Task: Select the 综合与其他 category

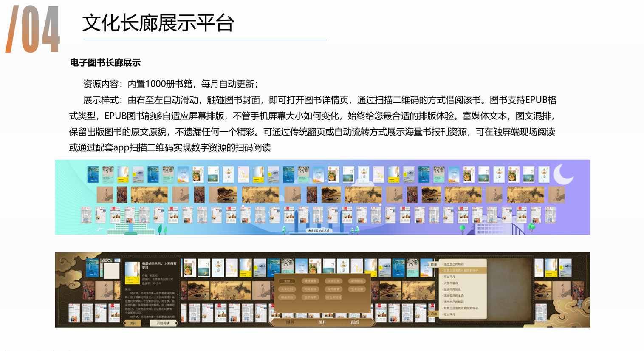Action: 333,297
